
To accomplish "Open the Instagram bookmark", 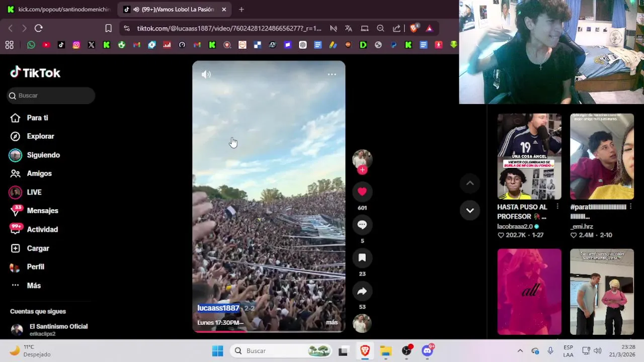I will pyautogui.click(x=76, y=45).
